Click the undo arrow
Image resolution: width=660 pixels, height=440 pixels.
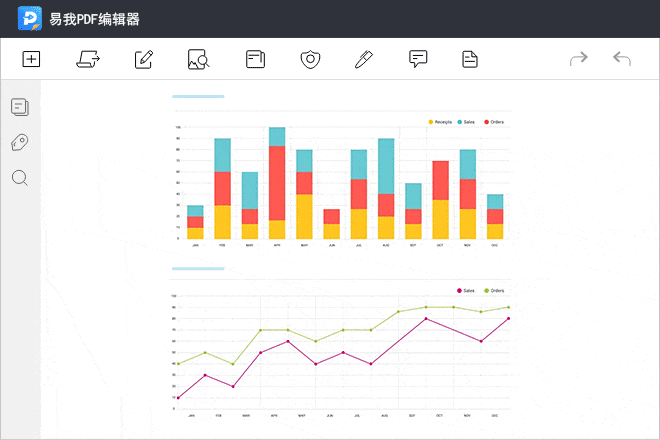point(621,59)
